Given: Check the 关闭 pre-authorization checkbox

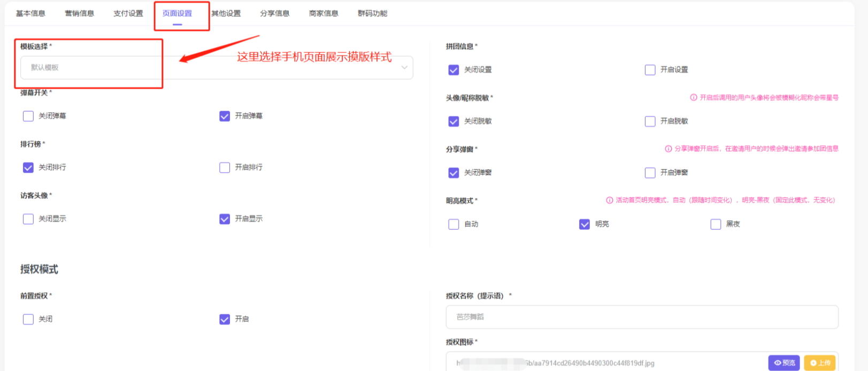Looking at the screenshot, I should pyautogui.click(x=28, y=319).
